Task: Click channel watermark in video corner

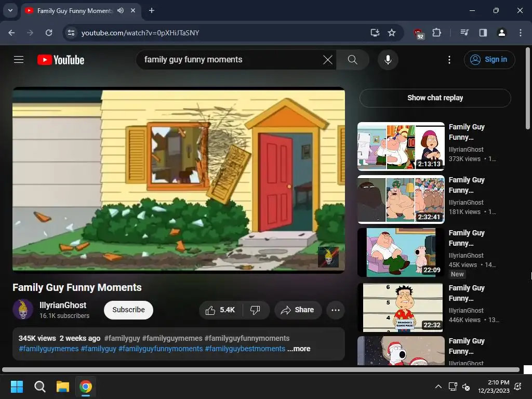Action: coord(328,257)
